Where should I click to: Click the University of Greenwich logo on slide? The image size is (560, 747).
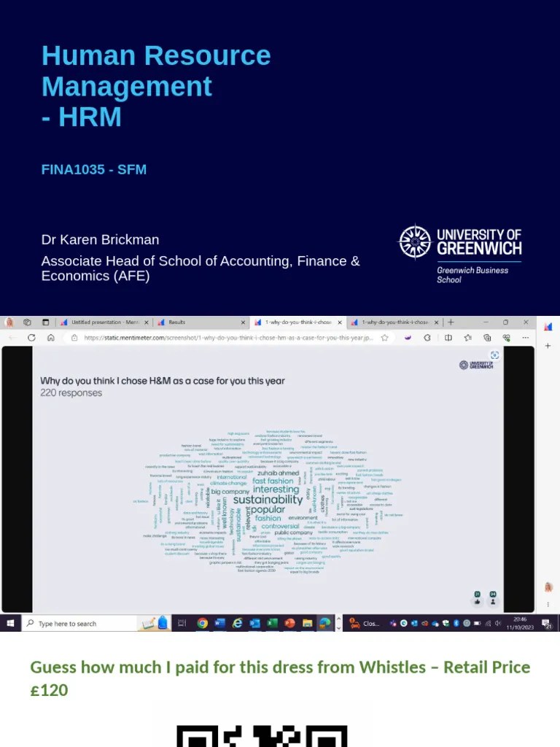(460, 253)
